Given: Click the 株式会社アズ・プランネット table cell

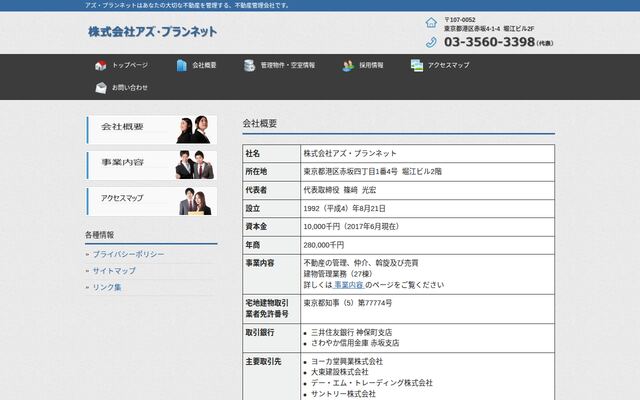Looking at the screenshot, I should pos(427,154).
